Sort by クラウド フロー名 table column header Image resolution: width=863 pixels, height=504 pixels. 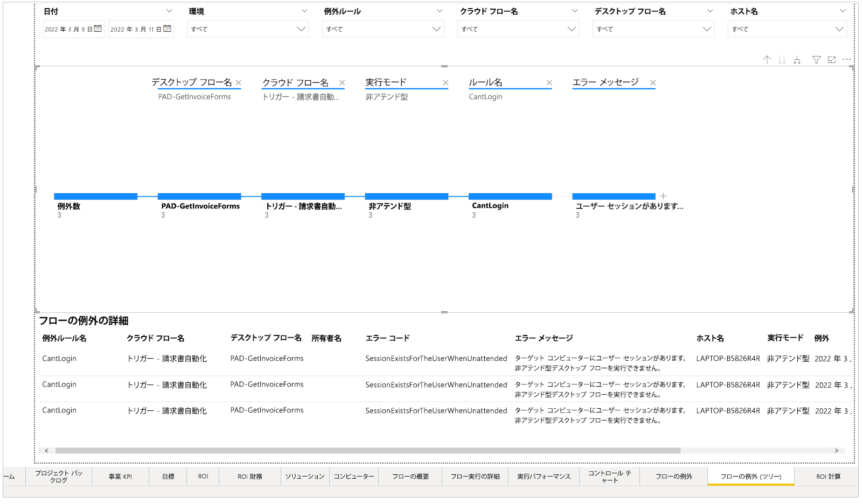(156, 338)
